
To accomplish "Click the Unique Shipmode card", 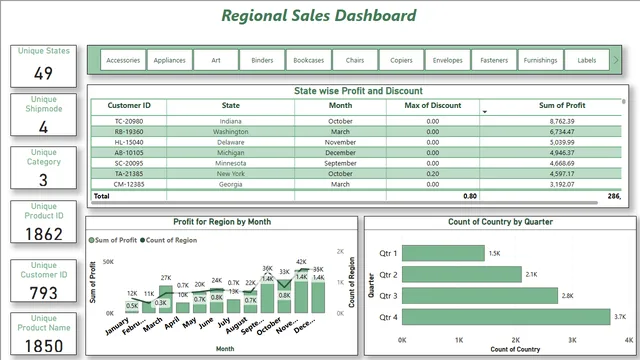I will (x=44, y=115).
